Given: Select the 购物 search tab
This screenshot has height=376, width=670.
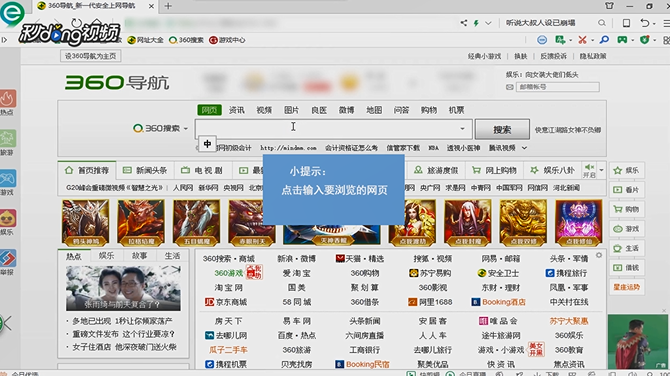Looking at the screenshot, I should 429,110.
